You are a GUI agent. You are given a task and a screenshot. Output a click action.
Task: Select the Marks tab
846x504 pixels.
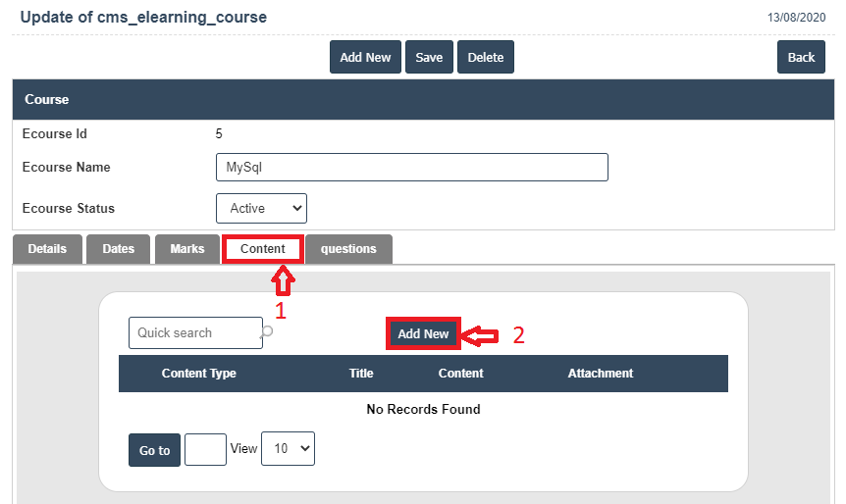pos(186,249)
